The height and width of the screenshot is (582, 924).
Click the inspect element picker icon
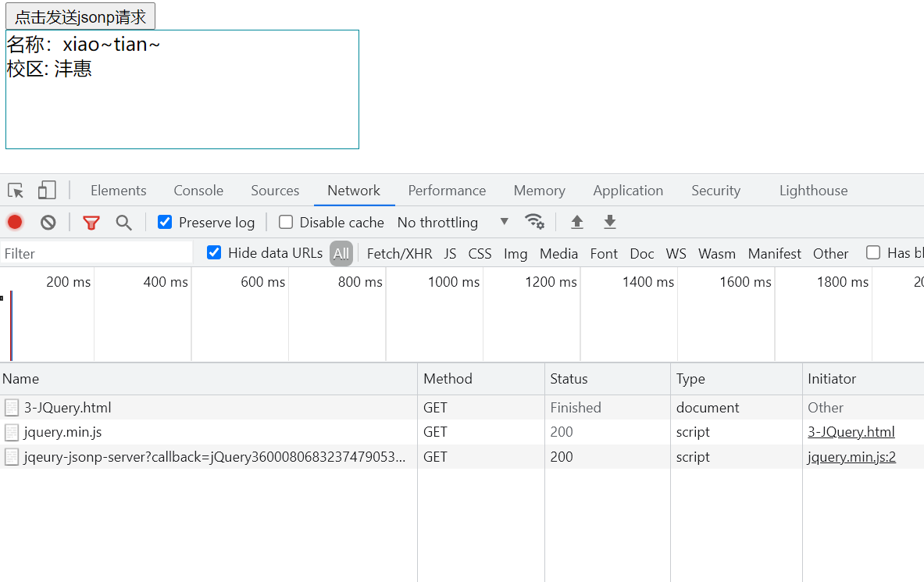click(x=16, y=191)
